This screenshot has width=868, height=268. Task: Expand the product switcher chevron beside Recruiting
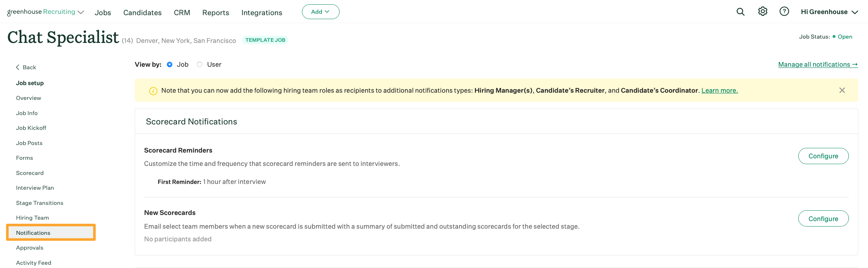point(81,12)
